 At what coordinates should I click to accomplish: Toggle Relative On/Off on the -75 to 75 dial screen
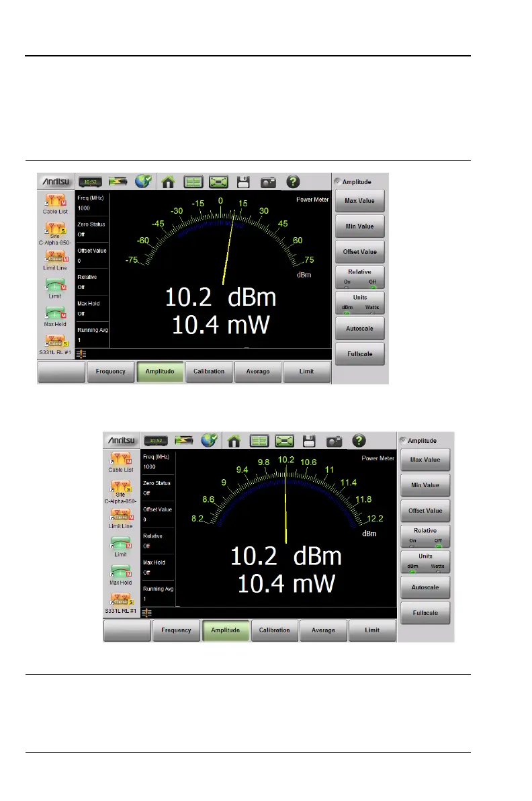(360, 278)
